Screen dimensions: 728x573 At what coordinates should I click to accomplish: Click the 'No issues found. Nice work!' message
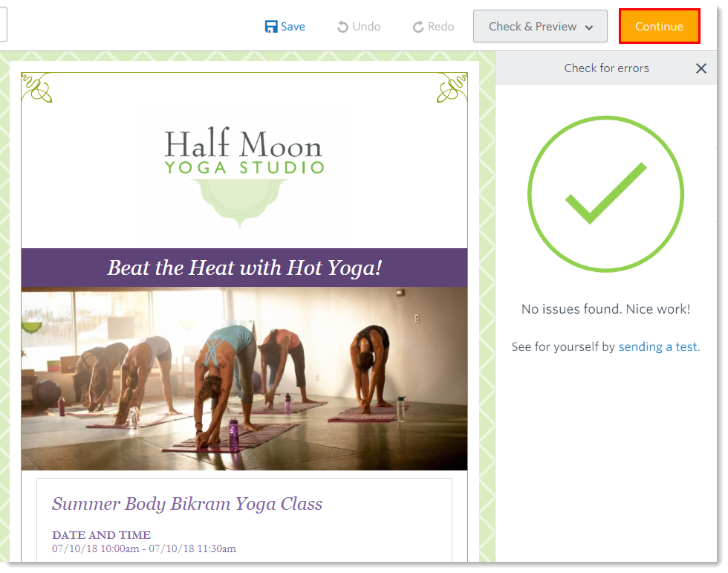pyautogui.click(x=605, y=308)
